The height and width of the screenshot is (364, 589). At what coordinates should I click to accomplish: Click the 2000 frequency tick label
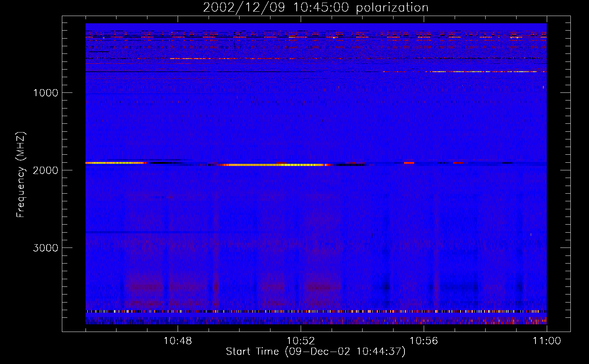[46, 170]
